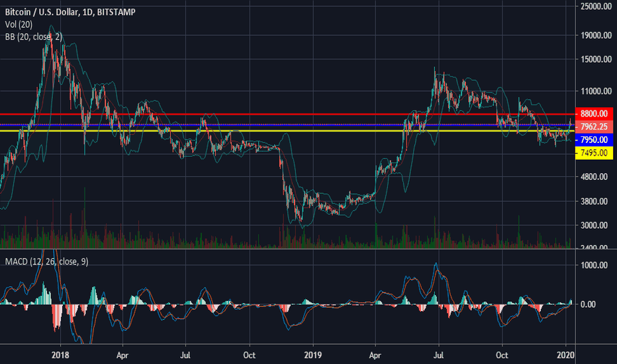The height and width of the screenshot is (364, 617).
Task: Click the 2020 label on time axis
Action: 565,355
